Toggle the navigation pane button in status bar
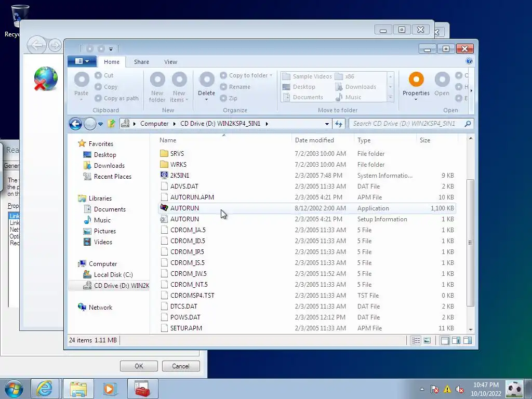 (445, 340)
